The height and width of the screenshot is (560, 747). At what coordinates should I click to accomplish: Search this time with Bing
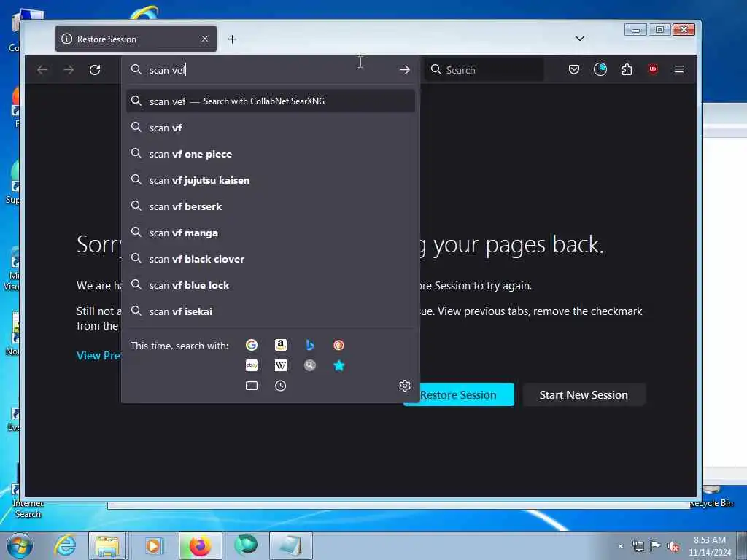pos(310,345)
